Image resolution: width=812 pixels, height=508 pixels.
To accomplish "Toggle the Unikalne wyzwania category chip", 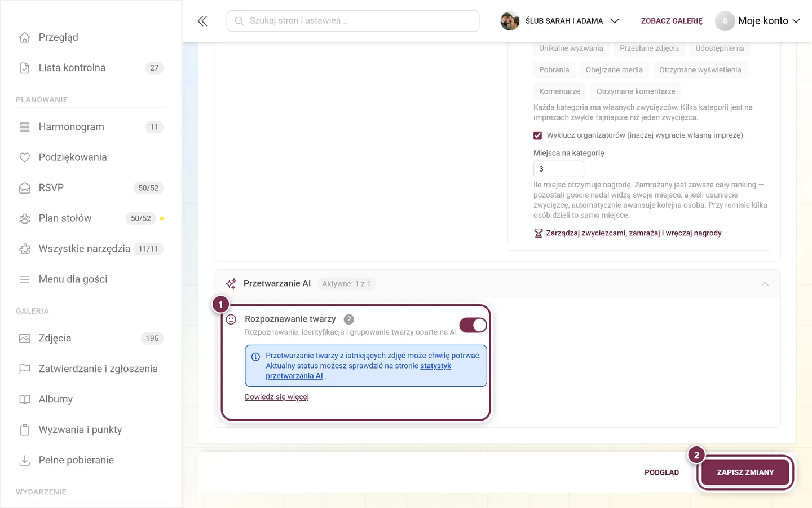I will 571,49.
